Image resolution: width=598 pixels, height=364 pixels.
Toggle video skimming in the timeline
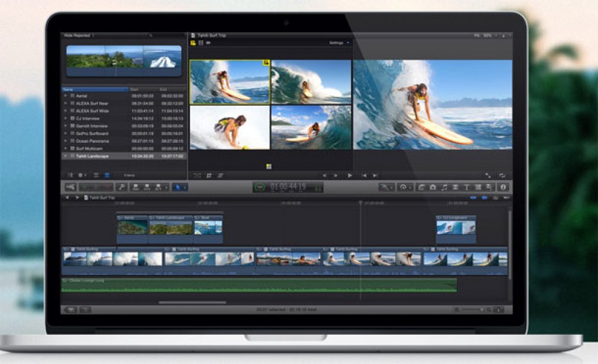(x=473, y=198)
